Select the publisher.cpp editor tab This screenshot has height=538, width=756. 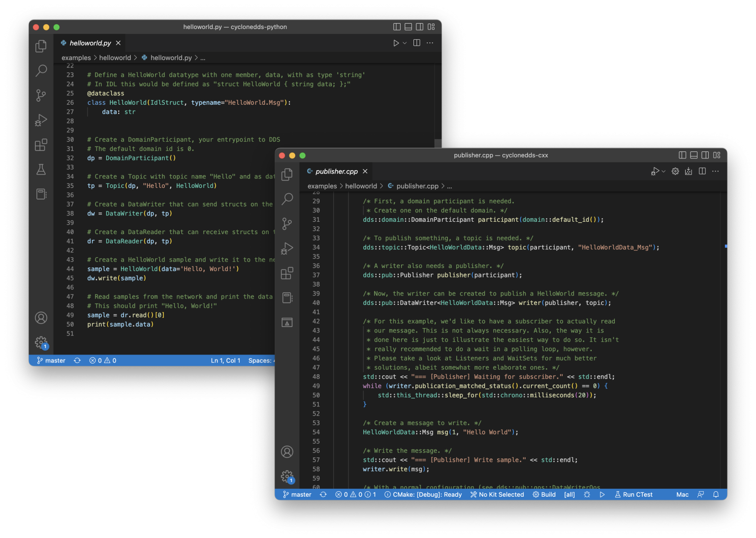[337, 172]
